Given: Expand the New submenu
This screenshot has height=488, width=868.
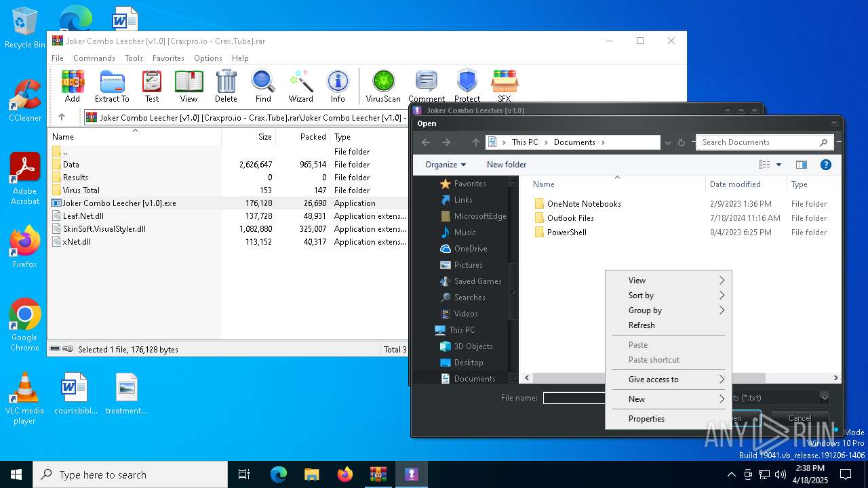Looking at the screenshot, I should pyautogui.click(x=668, y=399).
